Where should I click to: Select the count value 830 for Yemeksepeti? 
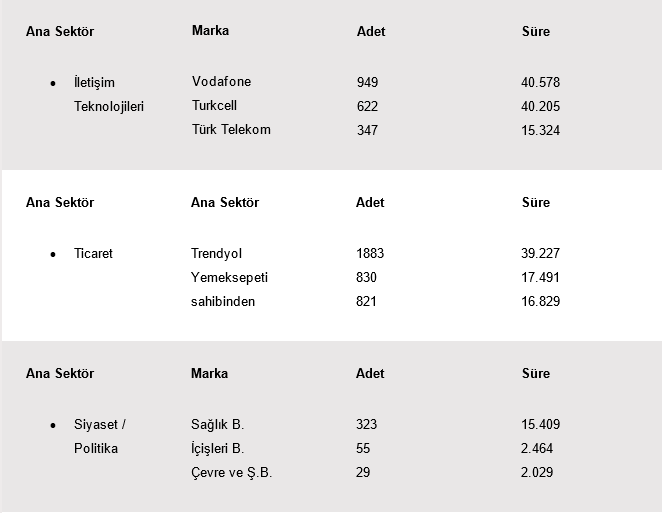click(x=366, y=278)
